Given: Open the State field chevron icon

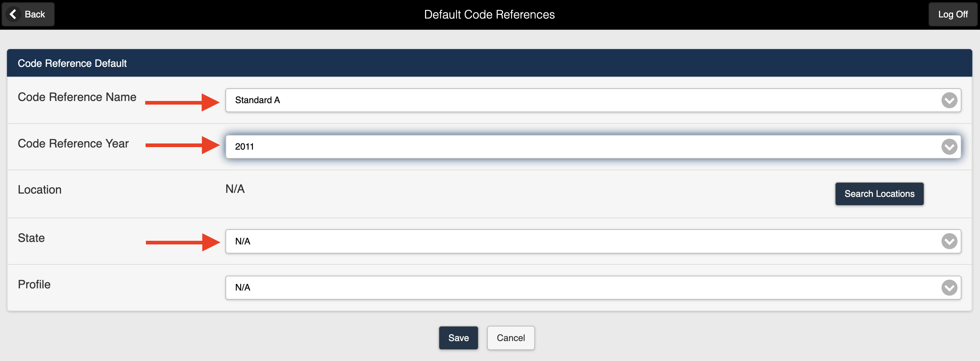Looking at the screenshot, I should [950, 241].
